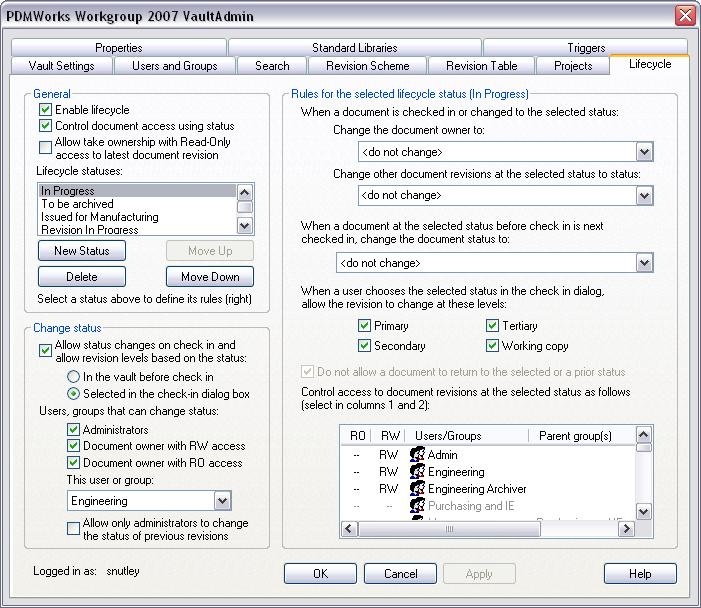Click Cancel button
Screen dimensions: 701x608
(400, 574)
